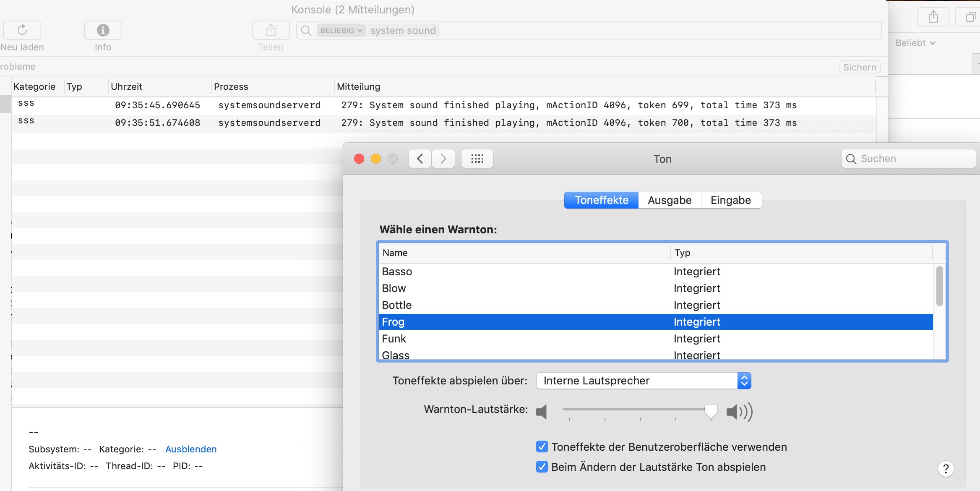980x491 pixels.
Task: Open the Interne Lautsprecher output dropdown
Action: tap(644, 381)
